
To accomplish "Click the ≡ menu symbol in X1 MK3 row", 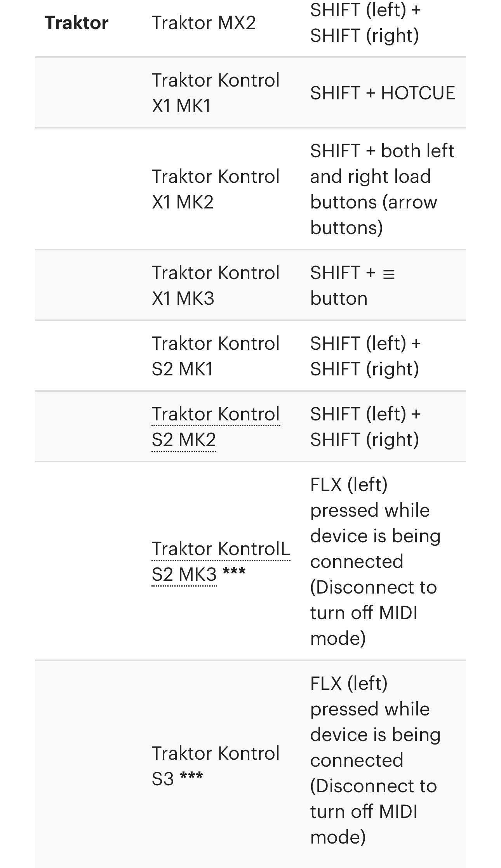I will 389,274.
